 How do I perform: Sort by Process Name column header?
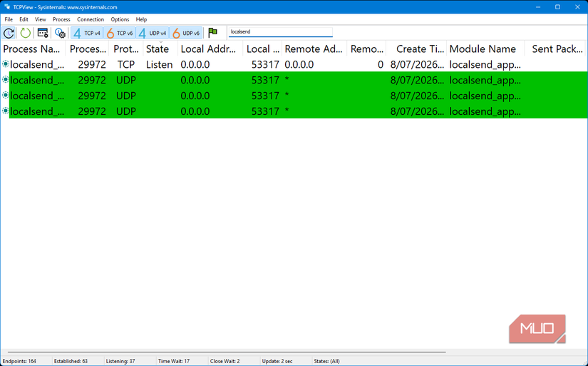coord(33,49)
